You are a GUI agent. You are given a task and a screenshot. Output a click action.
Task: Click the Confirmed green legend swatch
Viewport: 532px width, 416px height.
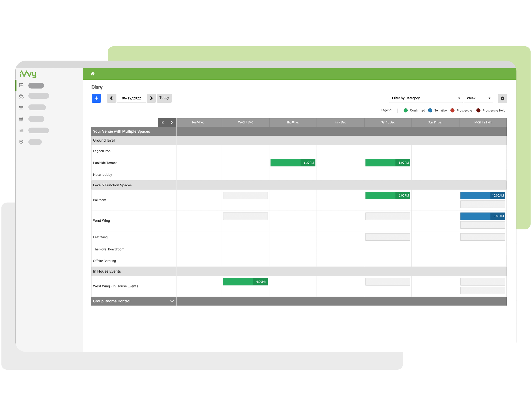[x=405, y=110]
